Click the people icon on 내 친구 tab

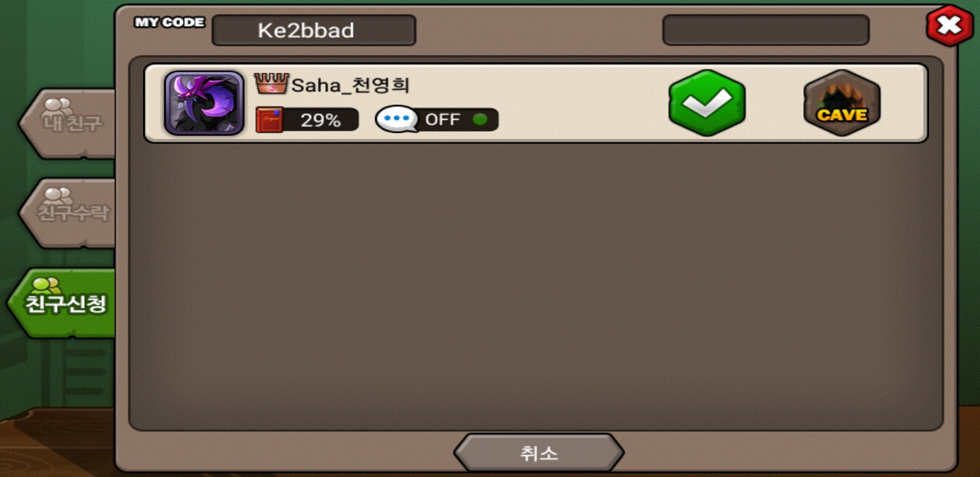(x=58, y=107)
